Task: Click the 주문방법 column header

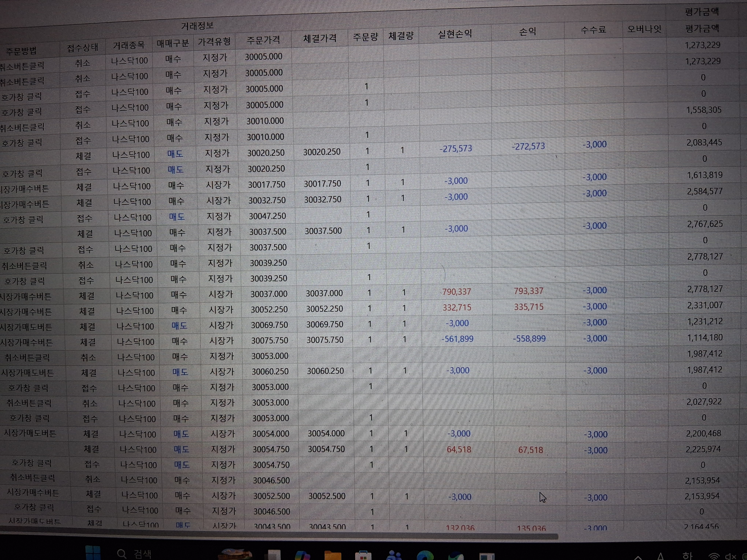Action: (x=21, y=51)
